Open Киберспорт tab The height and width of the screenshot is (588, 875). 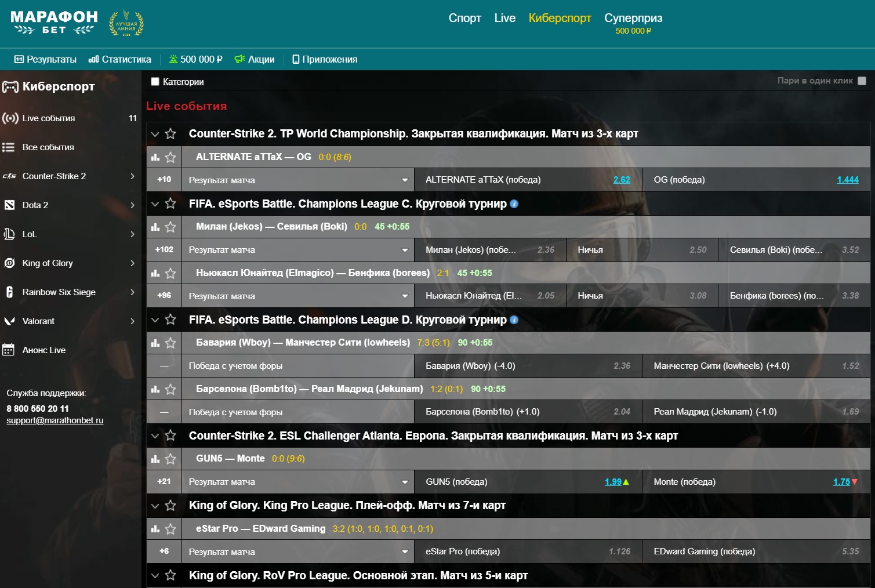pos(560,18)
